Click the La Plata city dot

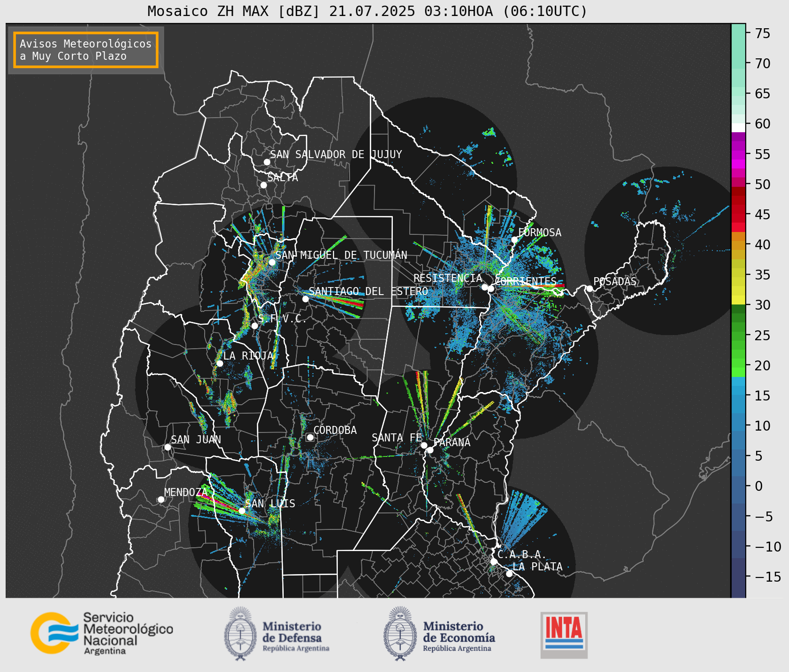pos(509,574)
